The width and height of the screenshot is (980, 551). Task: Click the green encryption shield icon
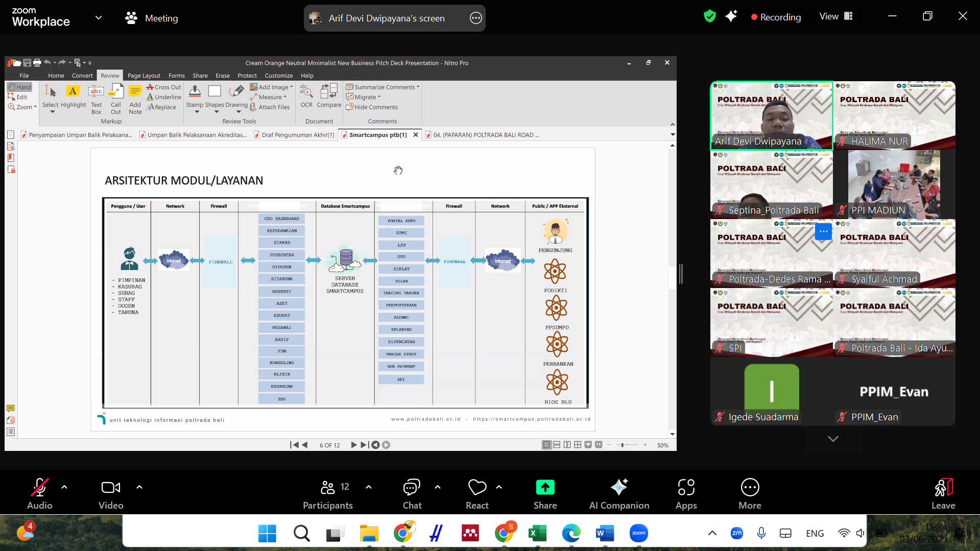[710, 16]
